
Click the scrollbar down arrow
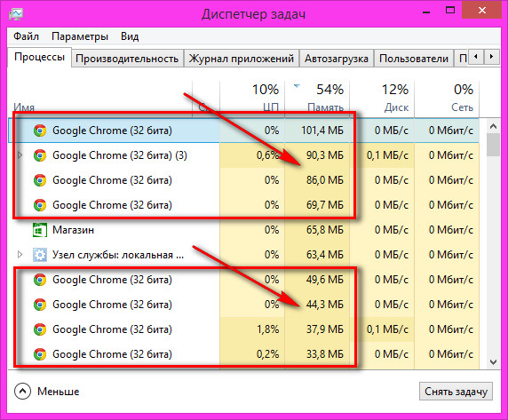493,362
